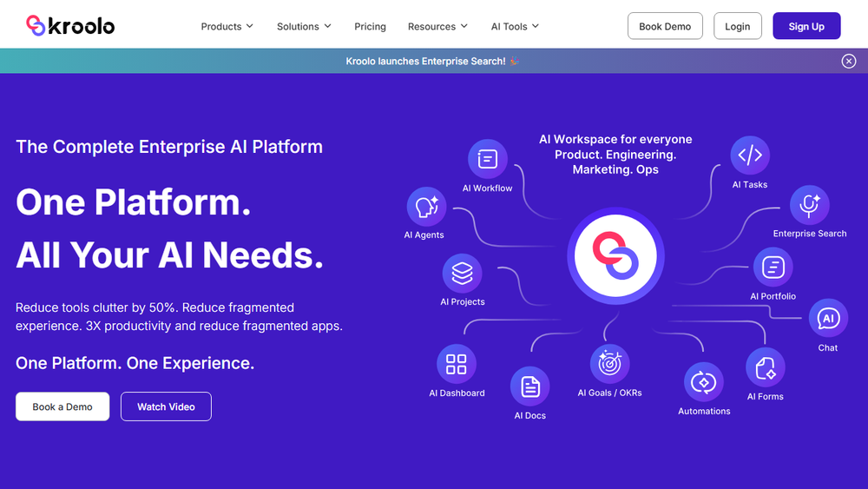
Task: Select the AI Portfolio icon
Action: tap(773, 268)
